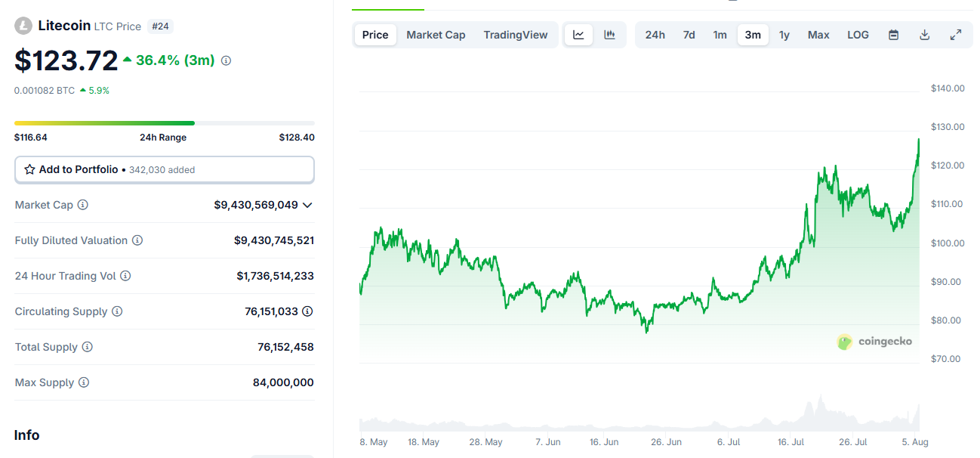Switch to candlestick chart icon
Screen dimensions: 980x458
point(610,35)
